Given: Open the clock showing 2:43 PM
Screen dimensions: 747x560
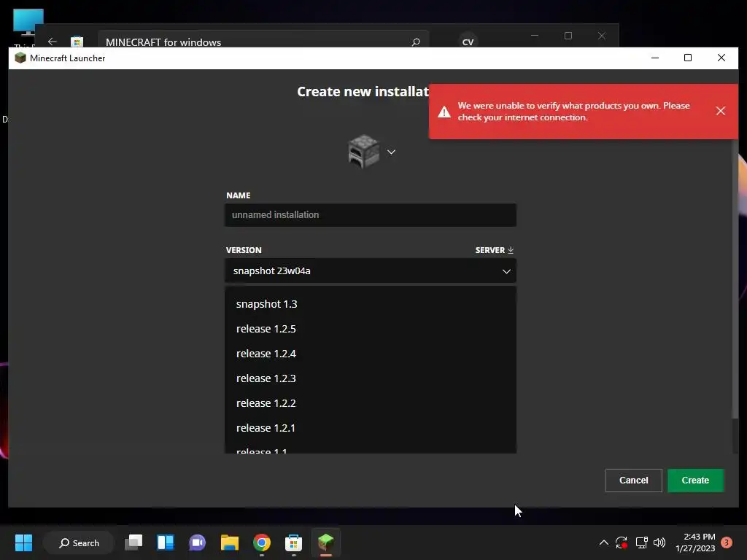Looking at the screenshot, I should point(695,542).
